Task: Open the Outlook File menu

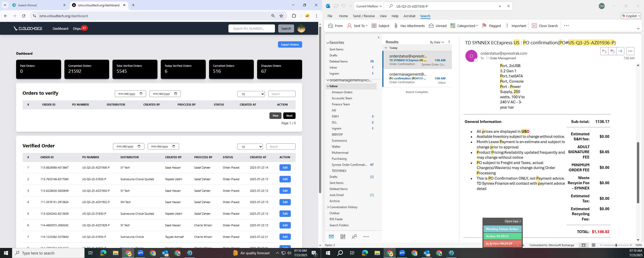Action: 330,16
